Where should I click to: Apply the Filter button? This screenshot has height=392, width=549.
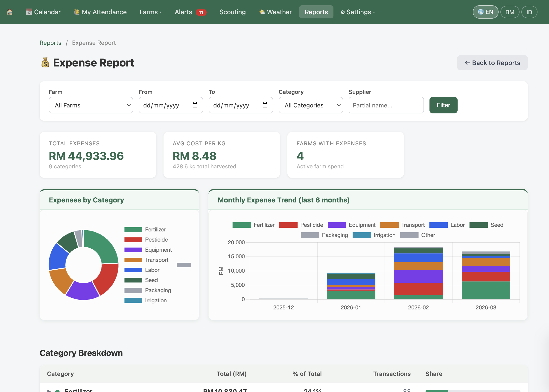click(x=443, y=105)
